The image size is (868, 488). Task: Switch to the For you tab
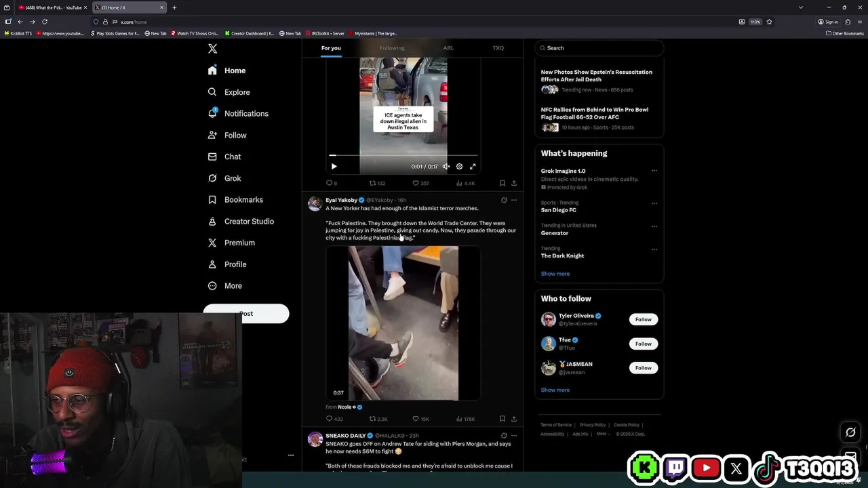click(331, 48)
